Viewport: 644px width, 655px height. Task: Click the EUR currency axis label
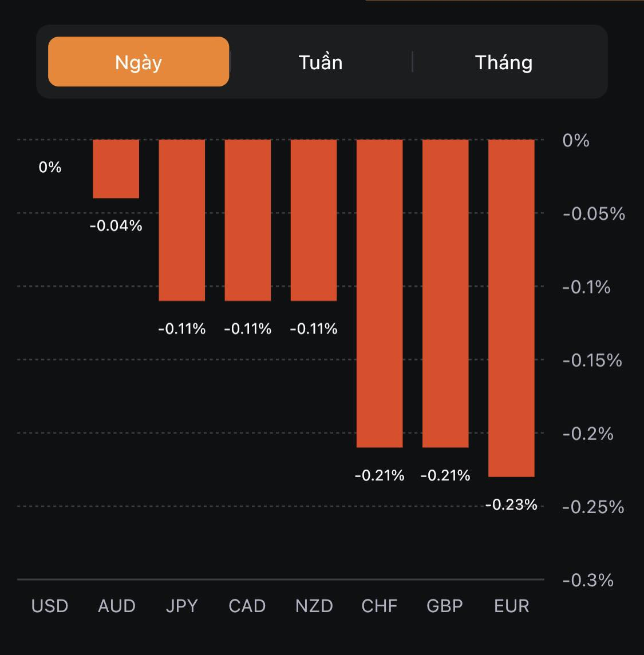(512, 606)
